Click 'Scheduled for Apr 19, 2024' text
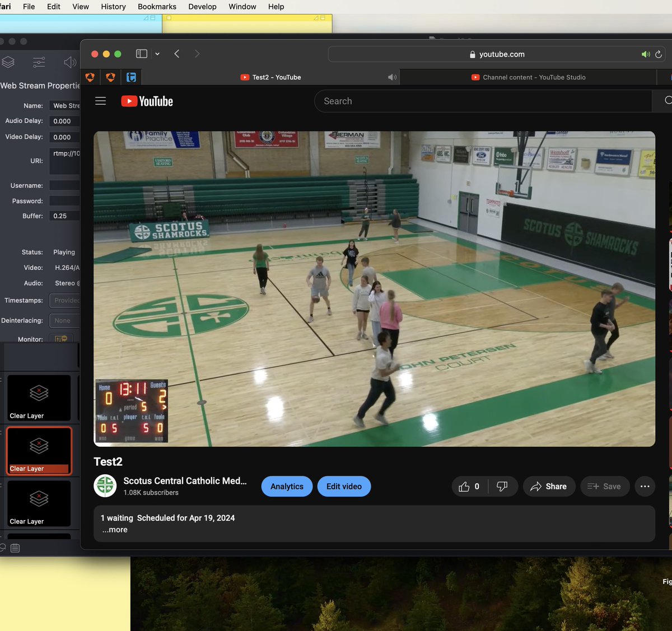The height and width of the screenshot is (631, 672). tap(186, 518)
